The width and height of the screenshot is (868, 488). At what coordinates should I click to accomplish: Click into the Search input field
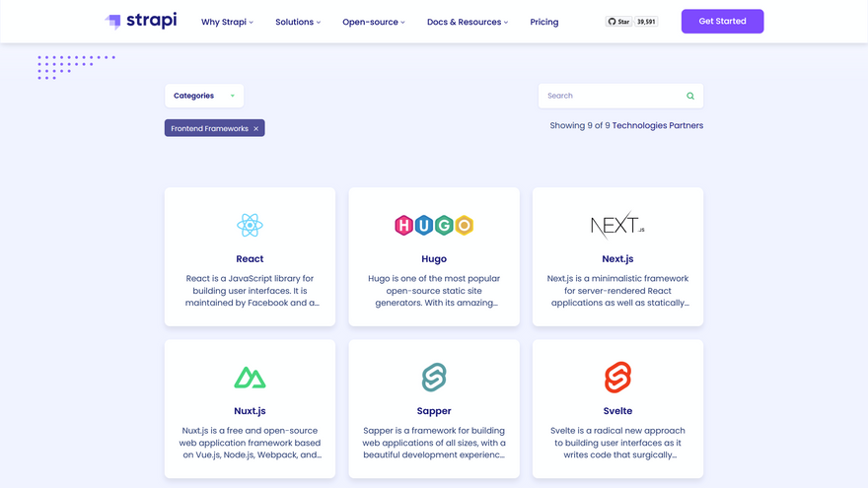[x=612, y=96]
